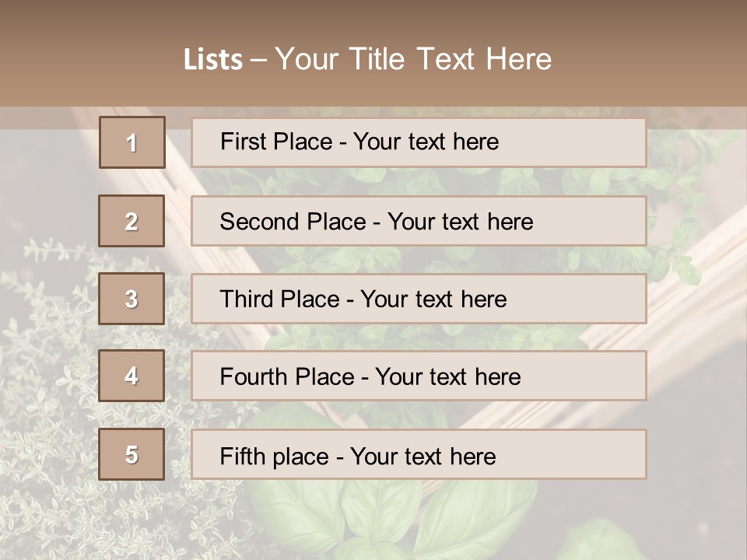Click the "Second Place" text bar
Screen dimensions: 747x560
pos(419,221)
